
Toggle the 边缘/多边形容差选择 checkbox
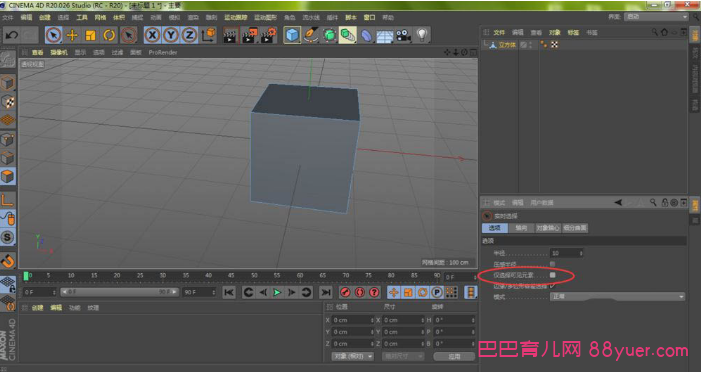tap(552, 286)
